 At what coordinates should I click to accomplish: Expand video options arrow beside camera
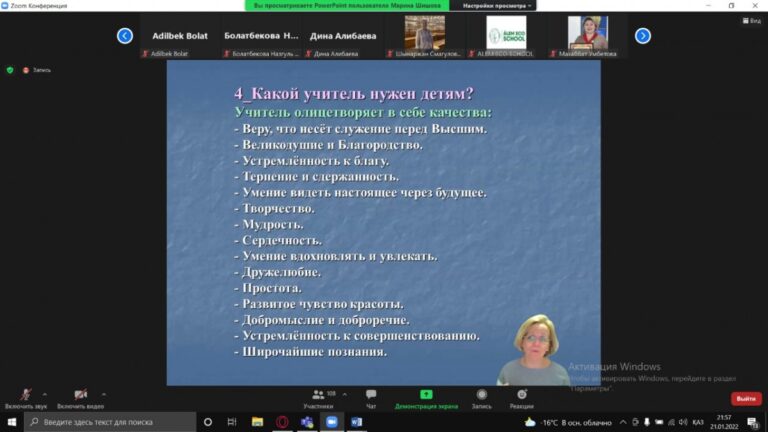[x=104, y=394]
